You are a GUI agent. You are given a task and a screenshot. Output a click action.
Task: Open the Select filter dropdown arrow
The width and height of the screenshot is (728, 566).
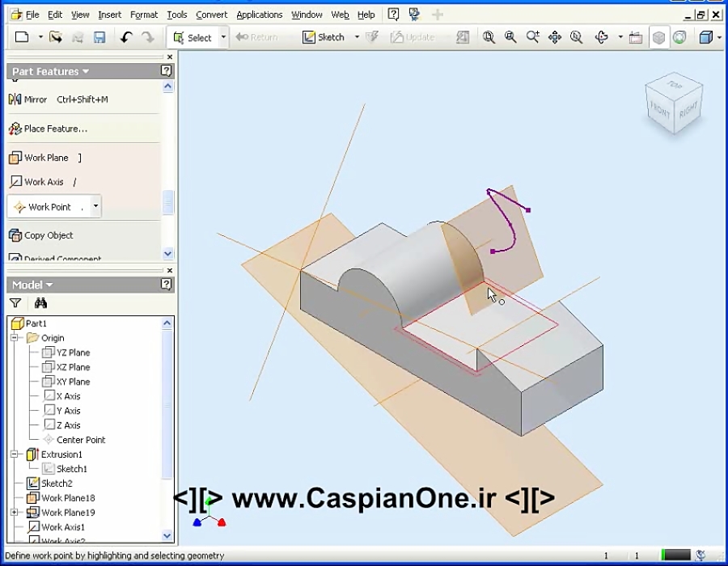coord(223,37)
